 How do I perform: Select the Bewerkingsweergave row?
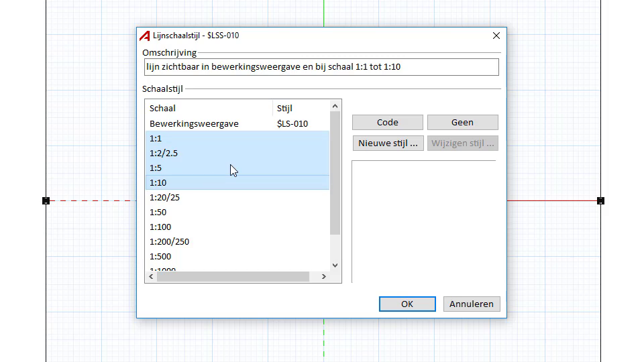[194, 123]
